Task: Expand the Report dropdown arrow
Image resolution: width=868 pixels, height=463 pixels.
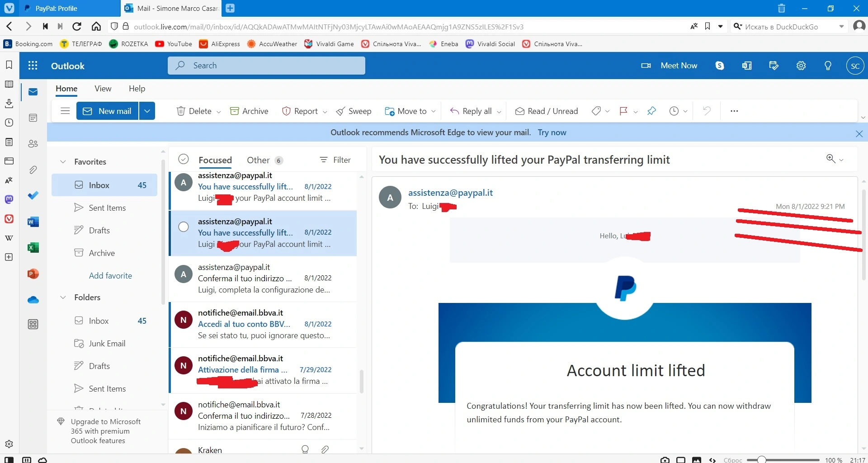Action: pyautogui.click(x=325, y=111)
